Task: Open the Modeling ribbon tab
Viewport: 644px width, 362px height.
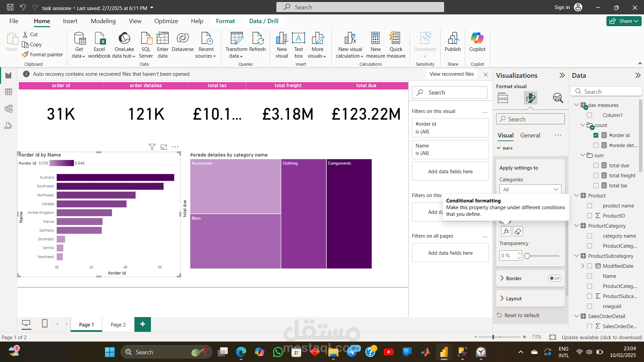Action: [x=103, y=21]
